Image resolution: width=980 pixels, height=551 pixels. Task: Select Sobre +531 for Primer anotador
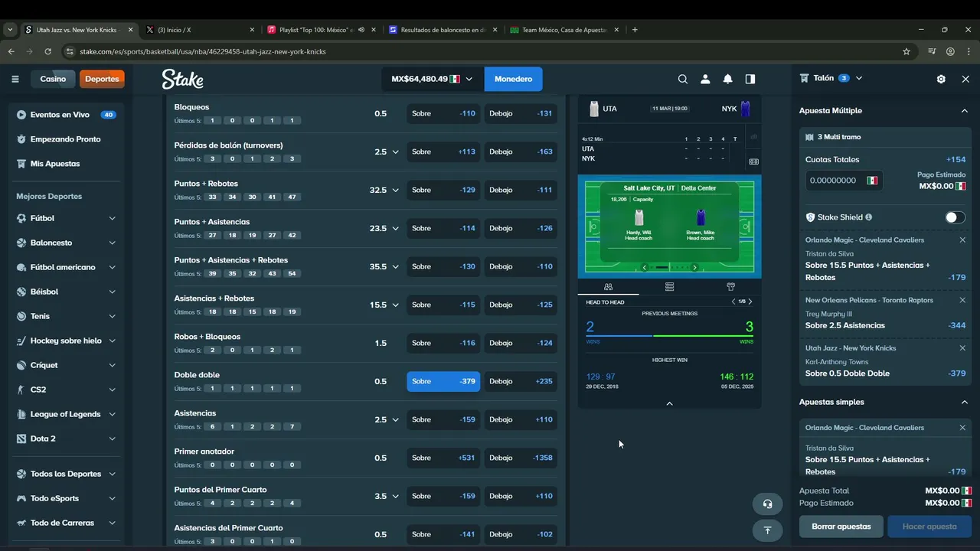pyautogui.click(x=443, y=458)
